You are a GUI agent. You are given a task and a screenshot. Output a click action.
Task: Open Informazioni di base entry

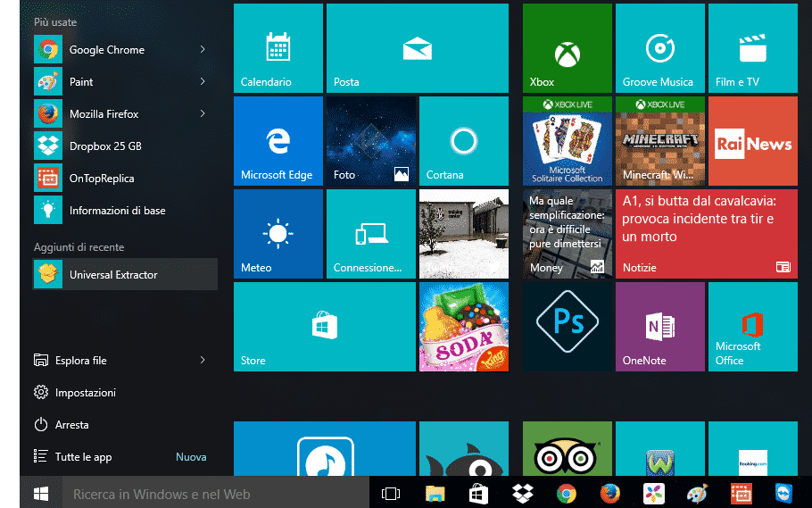(125, 210)
